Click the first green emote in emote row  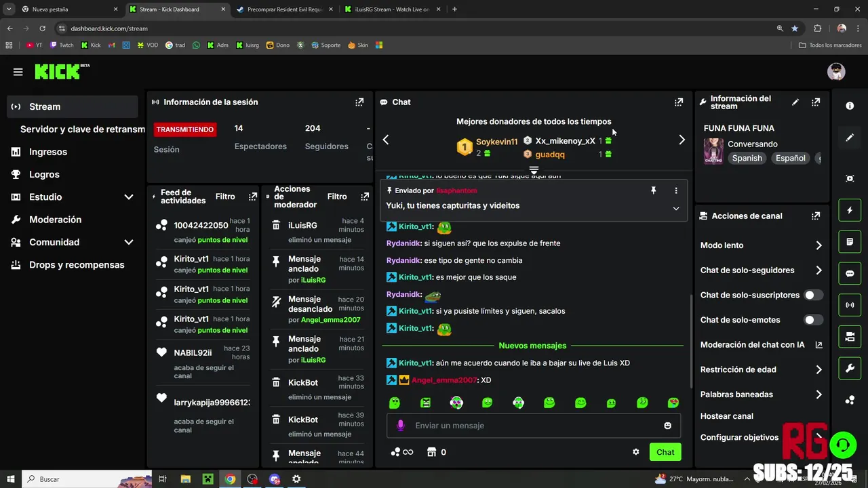[x=395, y=403]
